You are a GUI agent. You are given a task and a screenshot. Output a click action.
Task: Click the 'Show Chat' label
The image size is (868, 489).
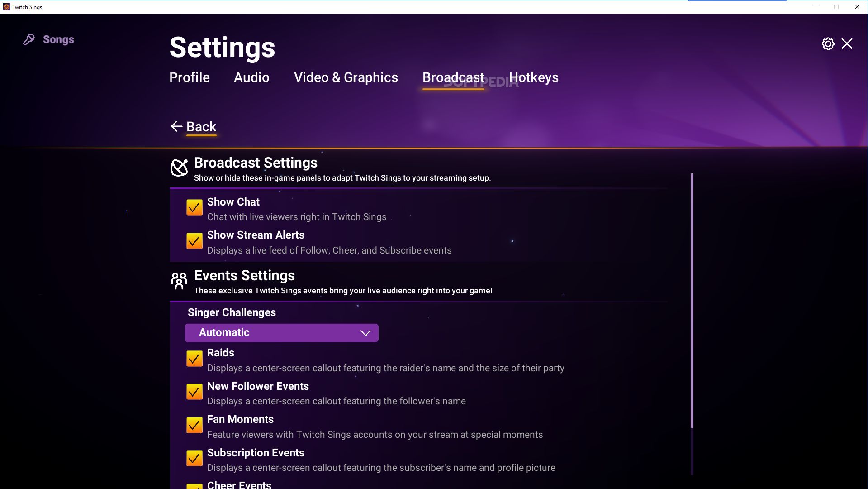(x=233, y=202)
